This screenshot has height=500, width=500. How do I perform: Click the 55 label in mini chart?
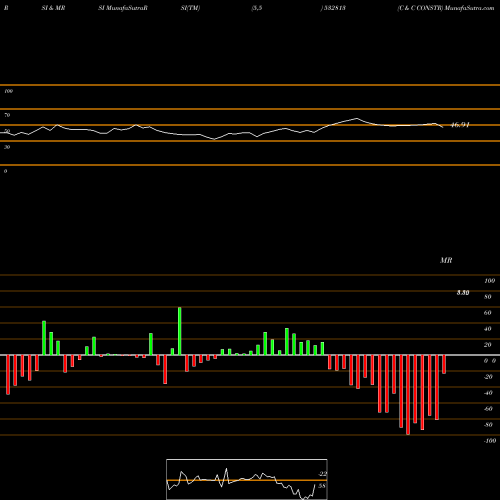tap(322, 486)
